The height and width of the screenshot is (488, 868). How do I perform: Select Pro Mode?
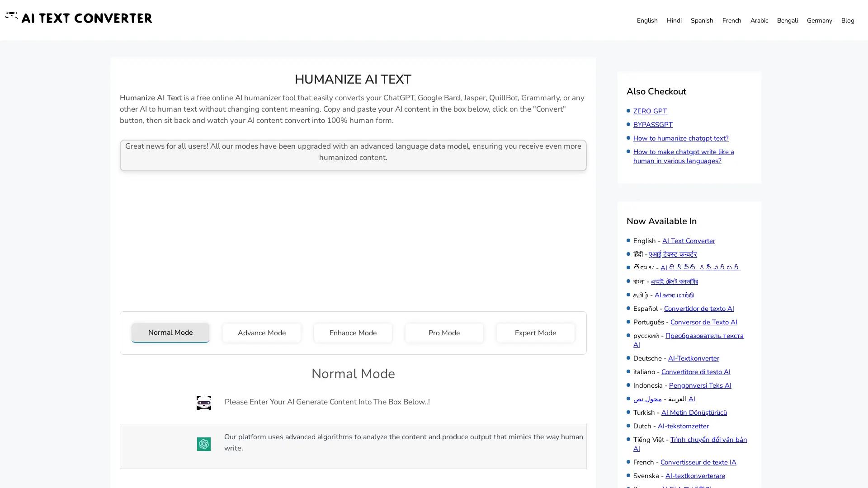point(444,333)
